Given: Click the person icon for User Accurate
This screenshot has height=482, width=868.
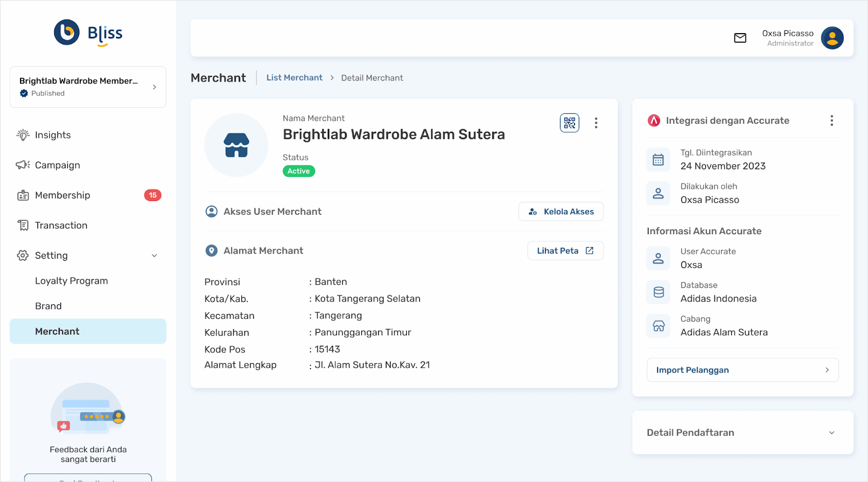Looking at the screenshot, I should coord(659,258).
